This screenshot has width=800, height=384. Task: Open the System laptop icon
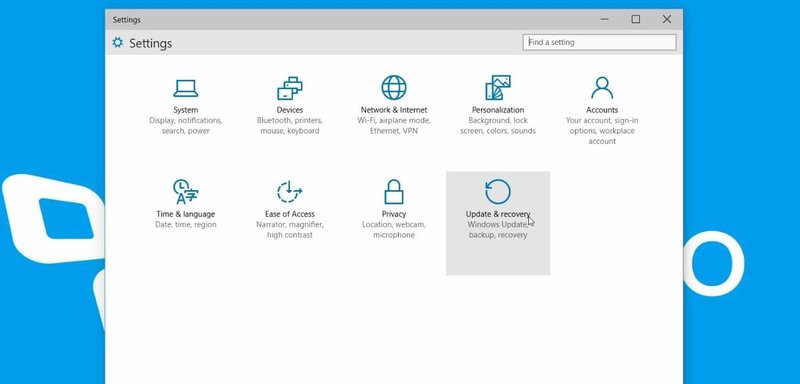(x=186, y=88)
